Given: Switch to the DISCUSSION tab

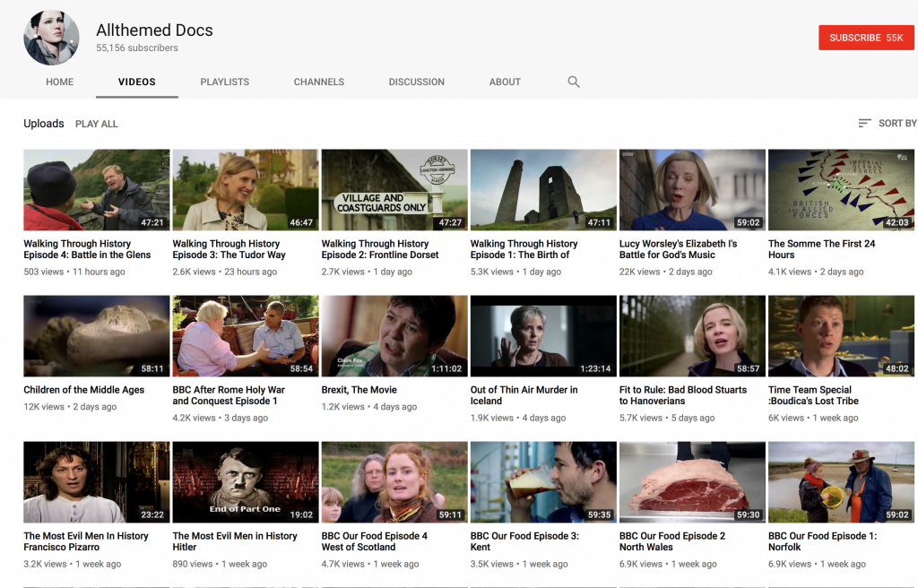Looking at the screenshot, I should (x=416, y=82).
